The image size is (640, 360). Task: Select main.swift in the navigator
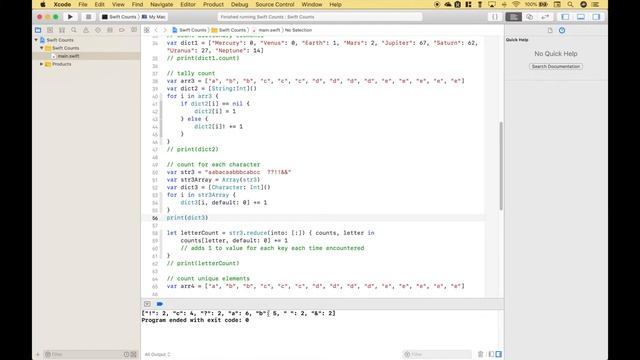click(x=68, y=56)
